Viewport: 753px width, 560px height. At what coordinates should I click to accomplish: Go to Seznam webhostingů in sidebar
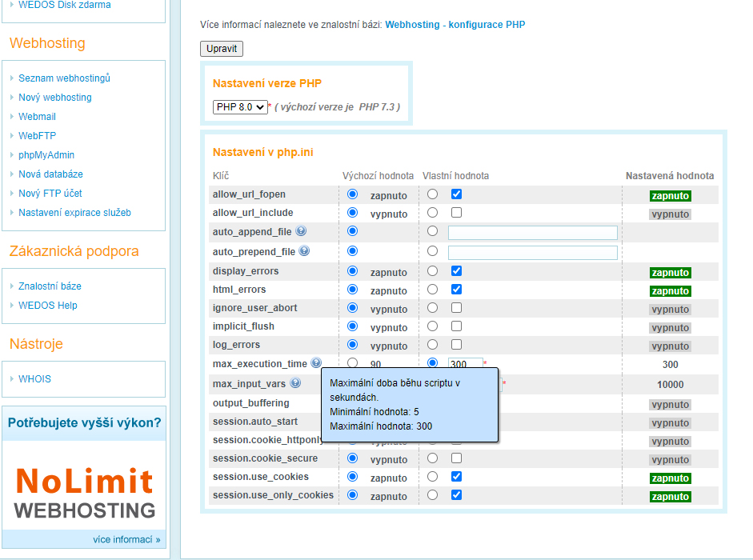tap(64, 78)
